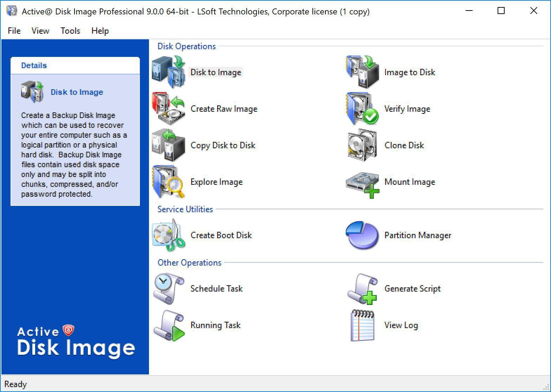Open the View menu
Viewport: 551px width, 392px height.
(x=40, y=31)
